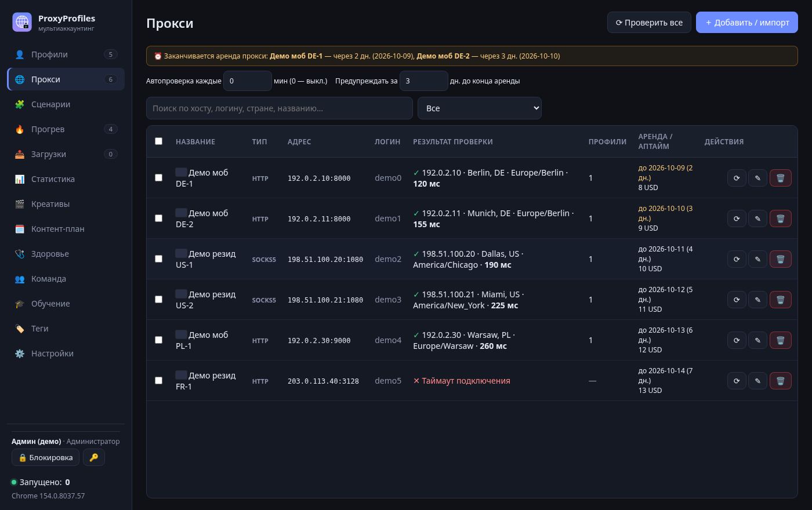
Task: Click the key icon button in sidebar
Action: tap(94, 457)
